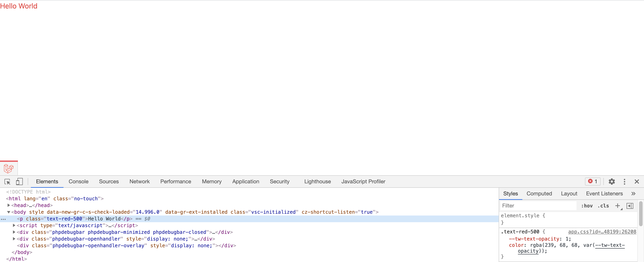
Task: Click the Hello World page text
Action: click(x=19, y=6)
